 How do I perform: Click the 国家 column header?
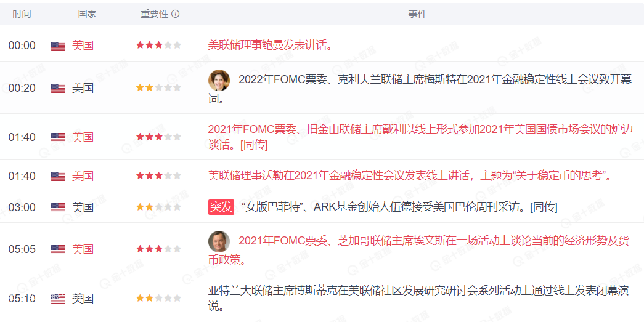(x=87, y=14)
